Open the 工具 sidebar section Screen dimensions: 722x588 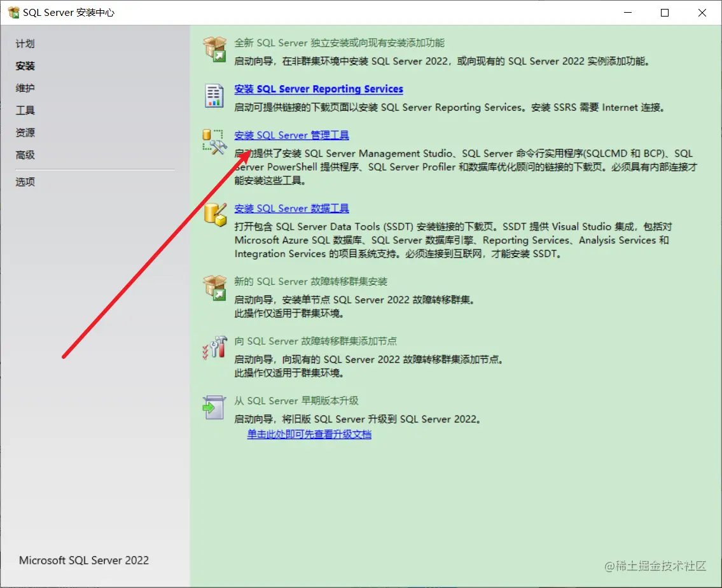tap(25, 110)
